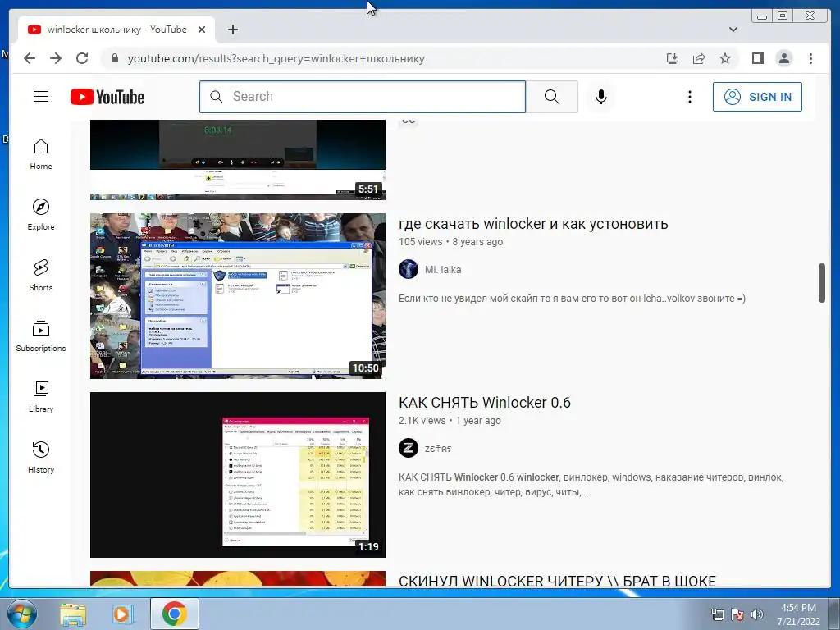Screen dimensions: 840x630
Task: Open video thumbnail with 5:51 duration
Action: click(237, 160)
